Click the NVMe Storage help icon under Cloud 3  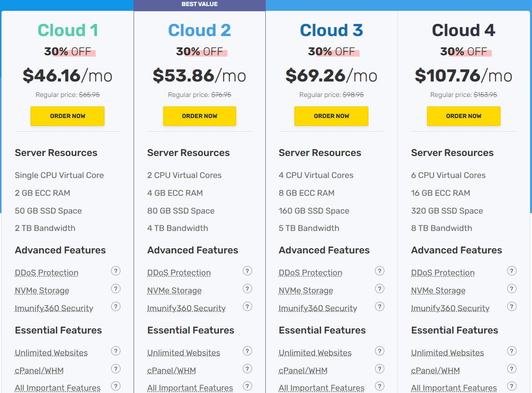(x=380, y=289)
